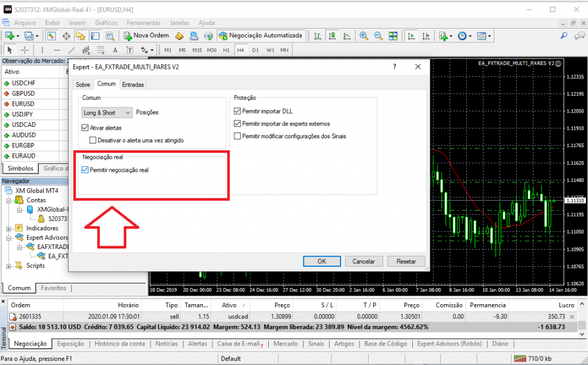Switch chart to line chart icon
The width and height of the screenshot is (588, 365).
(x=347, y=36)
